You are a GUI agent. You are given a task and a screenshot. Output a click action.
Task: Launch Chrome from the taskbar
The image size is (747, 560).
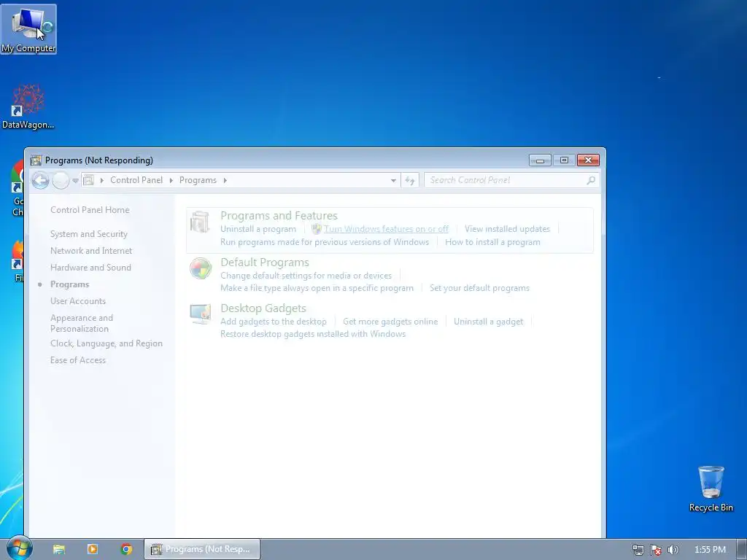pyautogui.click(x=126, y=549)
